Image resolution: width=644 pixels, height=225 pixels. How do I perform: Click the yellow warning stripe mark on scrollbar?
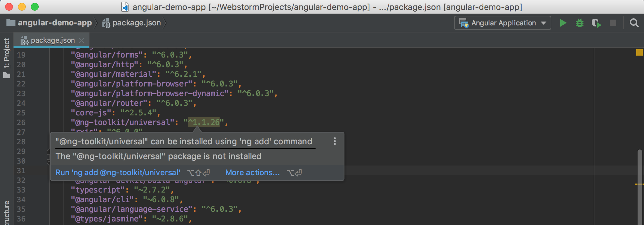click(x=639, y=184)
